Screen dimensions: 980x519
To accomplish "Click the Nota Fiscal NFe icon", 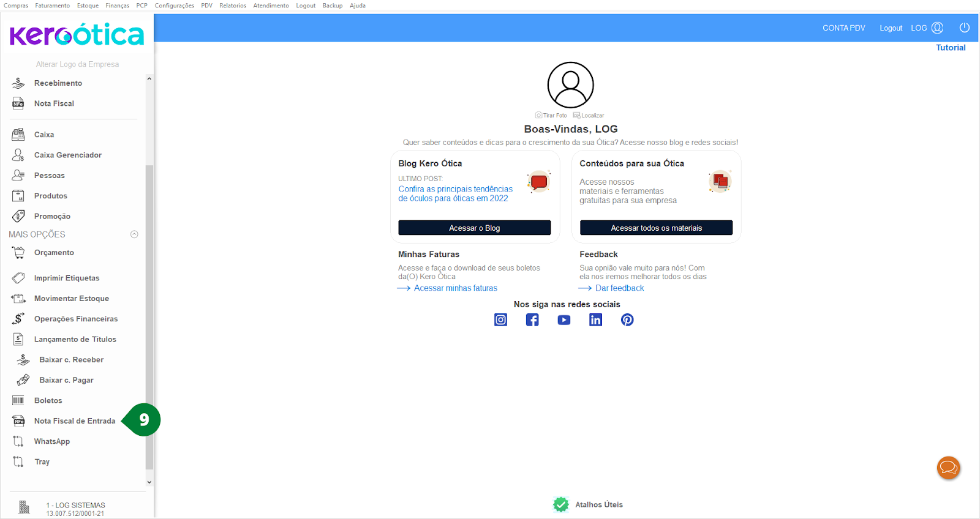I will coord(18,103).
